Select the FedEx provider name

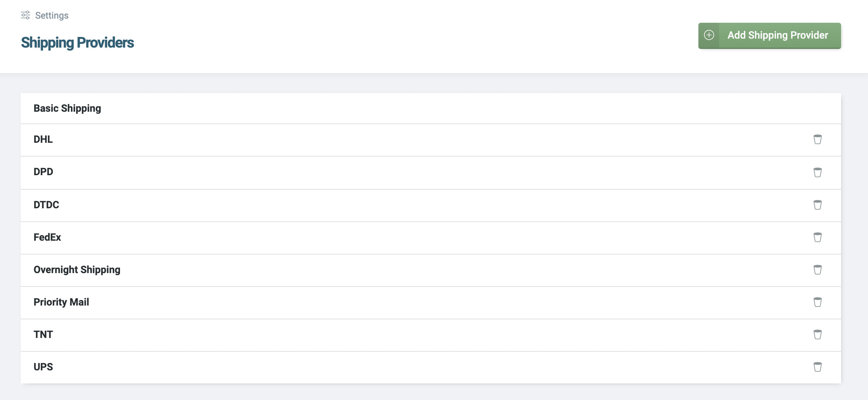click(x=47, y=237)
